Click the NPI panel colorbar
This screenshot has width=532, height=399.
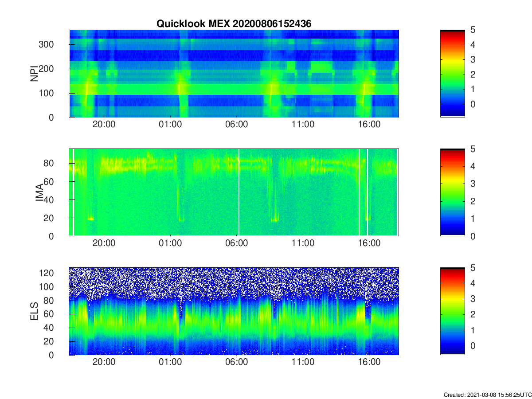(452, 74)
